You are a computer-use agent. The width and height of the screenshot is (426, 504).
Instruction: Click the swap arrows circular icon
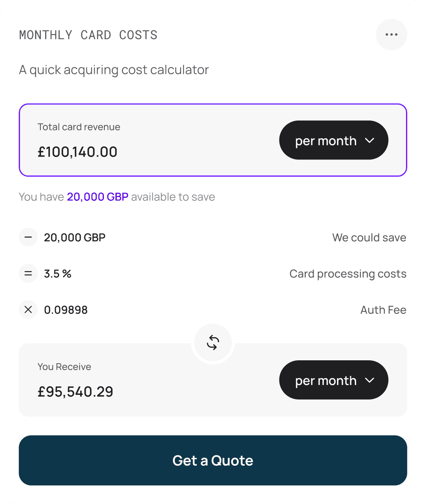(213, 342)
